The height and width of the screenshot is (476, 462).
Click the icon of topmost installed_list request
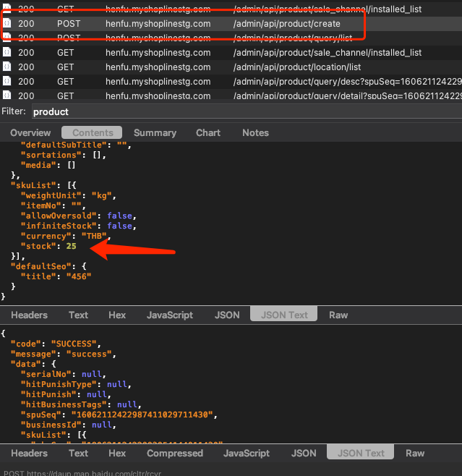[x=7, y=9]
